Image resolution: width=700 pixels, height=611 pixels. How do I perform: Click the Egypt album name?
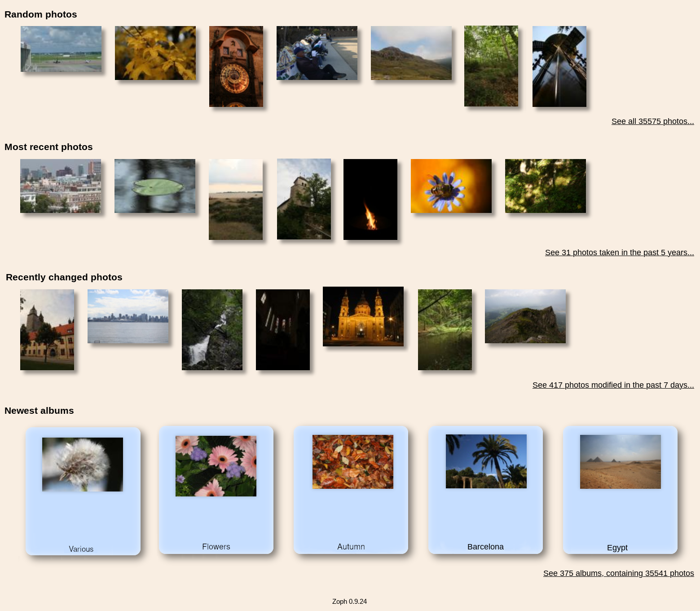click(x=617, y=548)
